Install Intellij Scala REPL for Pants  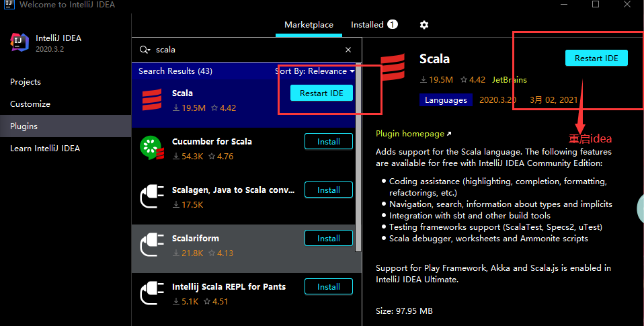click(329, 287)
